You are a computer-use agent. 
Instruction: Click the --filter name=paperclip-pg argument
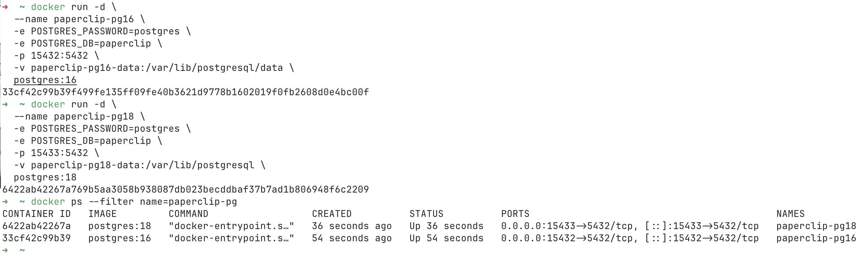pyautogui.click(x=163, y=202)
